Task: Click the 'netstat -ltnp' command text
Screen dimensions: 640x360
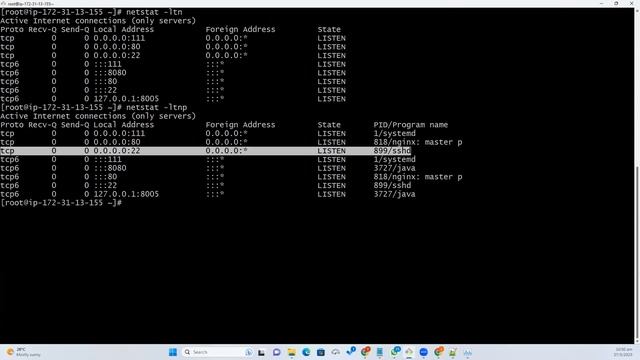Action: (156, 107)
